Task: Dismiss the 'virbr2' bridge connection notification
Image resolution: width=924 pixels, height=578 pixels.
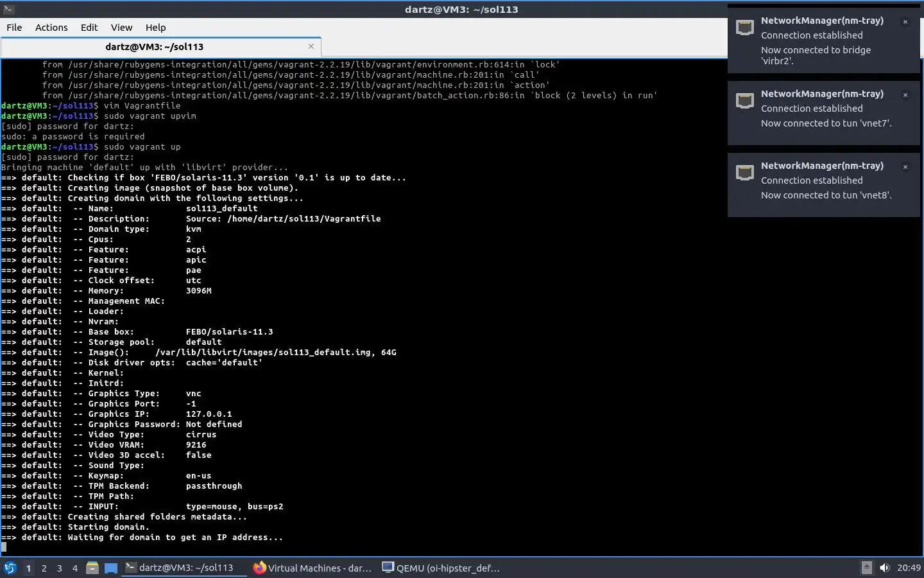Action: coord(905,22)
